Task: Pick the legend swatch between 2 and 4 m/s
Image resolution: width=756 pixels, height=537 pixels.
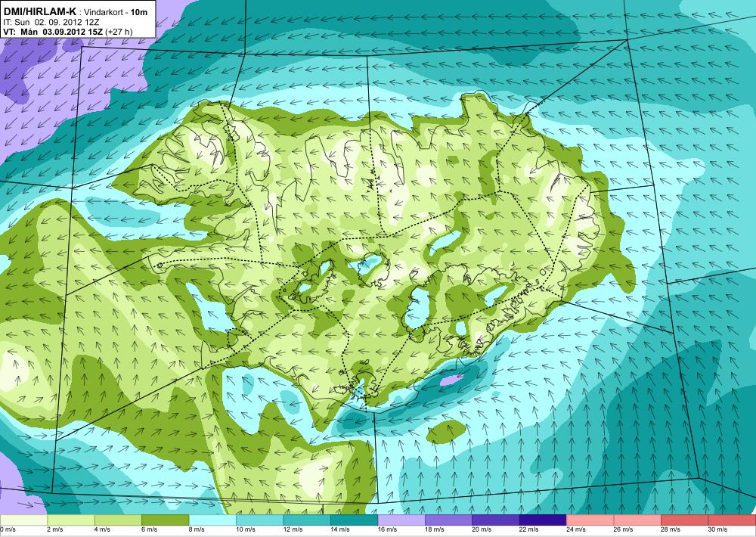Action: pos(71,520)
